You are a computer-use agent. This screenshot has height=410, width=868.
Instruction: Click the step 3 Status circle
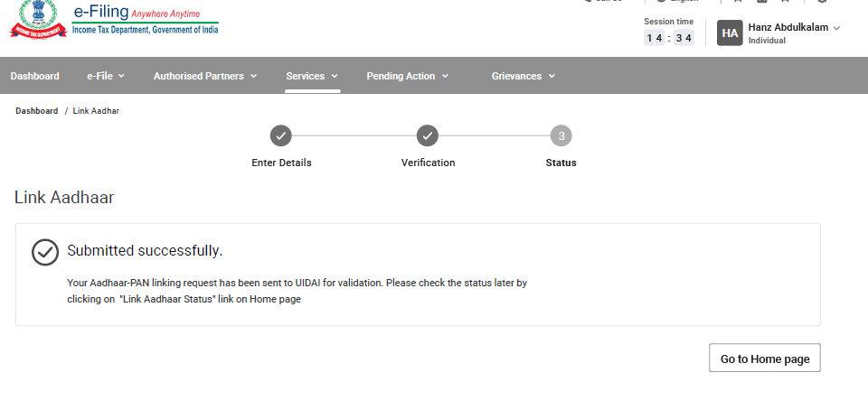click(x=561, y=136)
